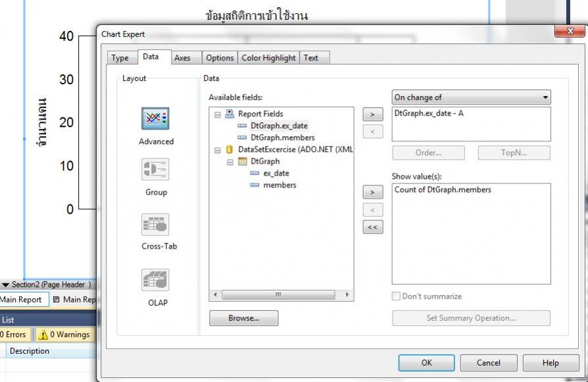
Task: Select DtGraph.ex_date in Report Fields
Action: click(x=279, y=126)
